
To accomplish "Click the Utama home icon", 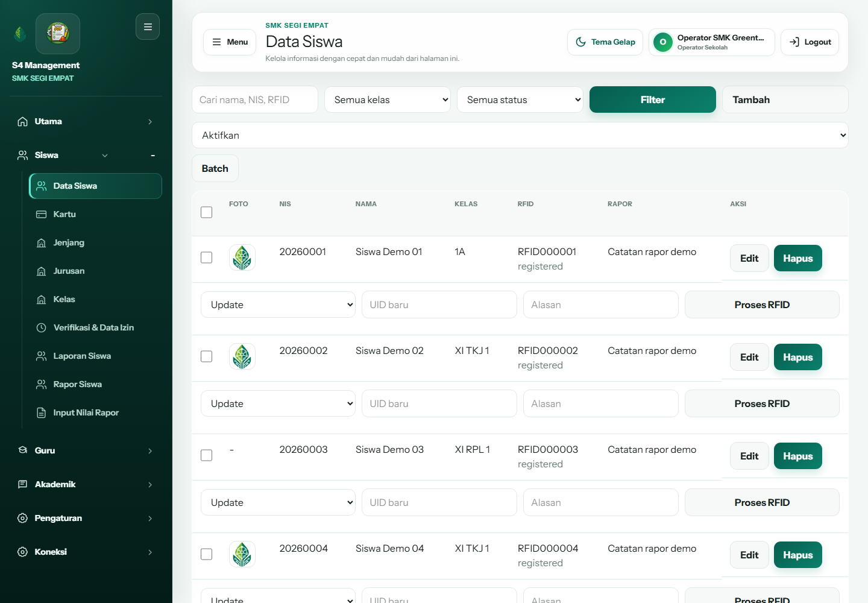I will 23,122.
